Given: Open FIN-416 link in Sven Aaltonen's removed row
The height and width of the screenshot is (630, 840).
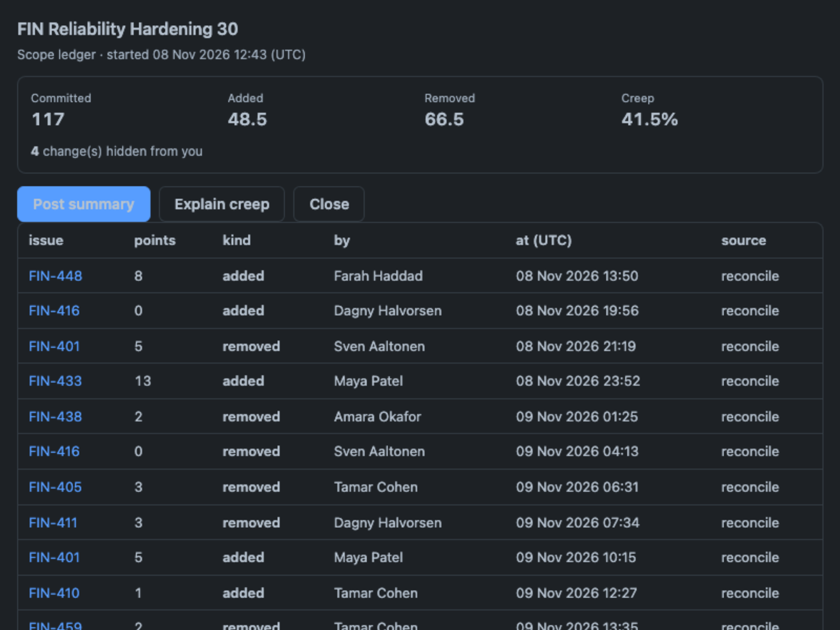Looking at the screenshot, I should 54,451.
